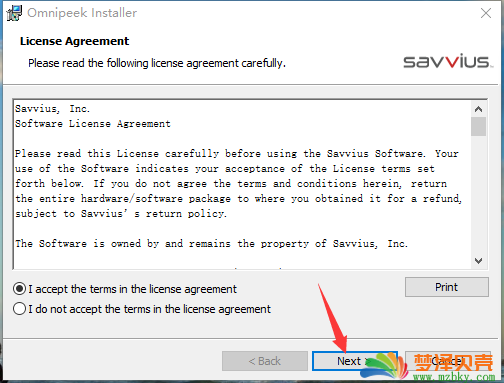Click the colorful swirl watermark logo
504x383 pixels.
point(386,365)
